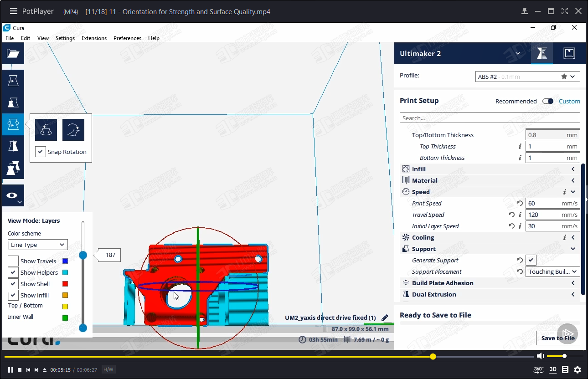Open the Cura Preferences menu
The width and height of the screenshot is (588, 379).
tap(127, 38)
